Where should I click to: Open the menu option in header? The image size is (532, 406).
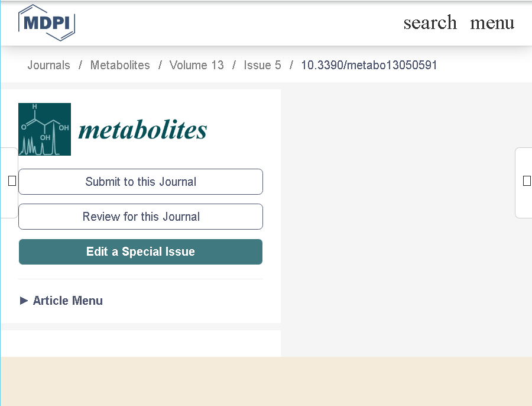tap(492, 22)
